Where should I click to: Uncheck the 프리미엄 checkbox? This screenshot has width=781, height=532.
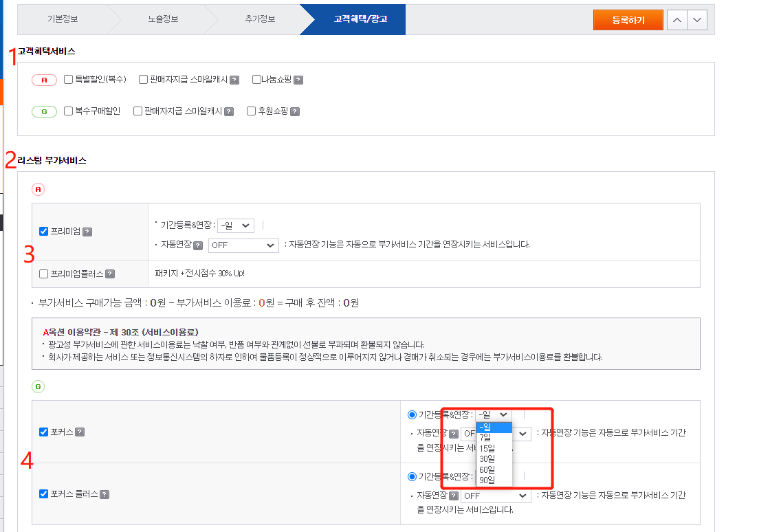click(x=43, y=230)
